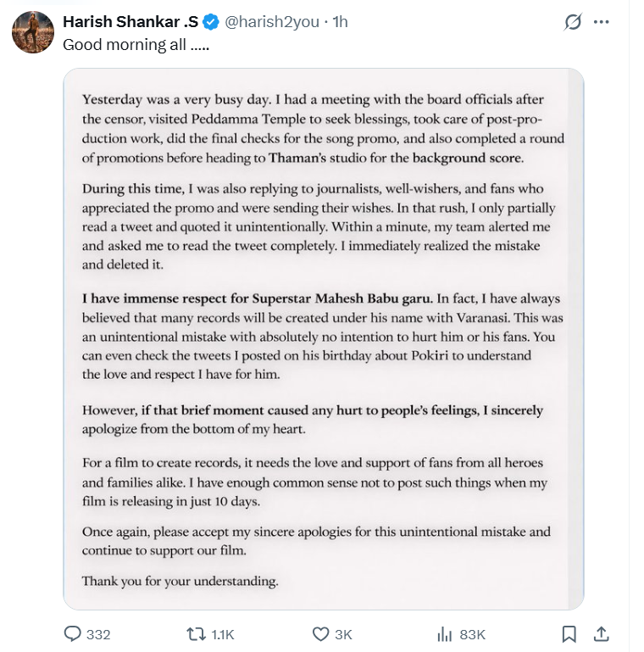View post analytics bar chart icon
This screenshot has height=652, width=644.
click(444, 634)
